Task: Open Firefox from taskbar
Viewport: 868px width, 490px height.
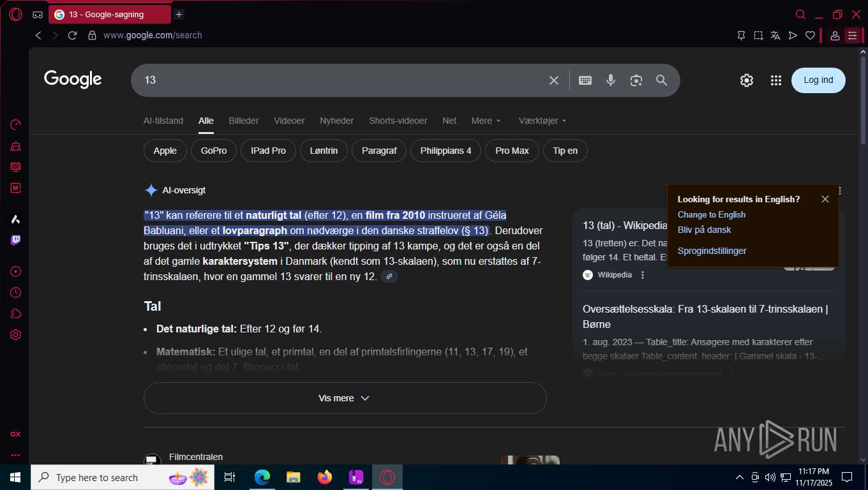Action: coord(325,477)
